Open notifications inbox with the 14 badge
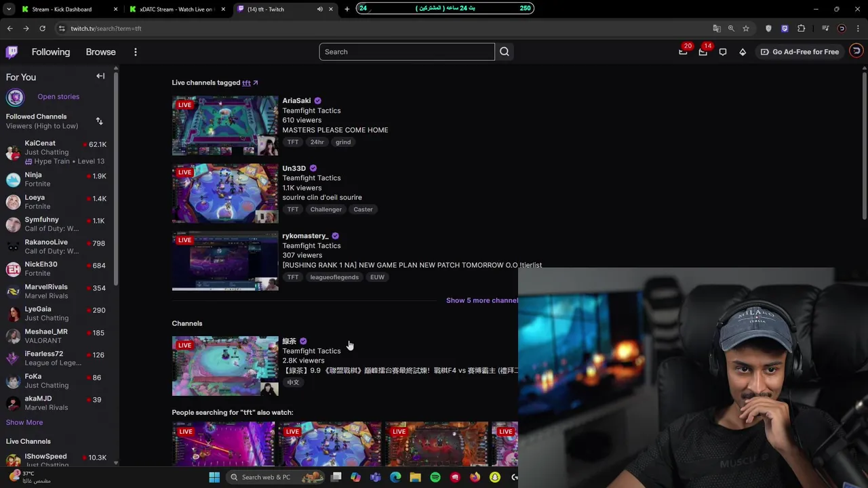This screenshot has width=868, height=488. tap(703, 52)
